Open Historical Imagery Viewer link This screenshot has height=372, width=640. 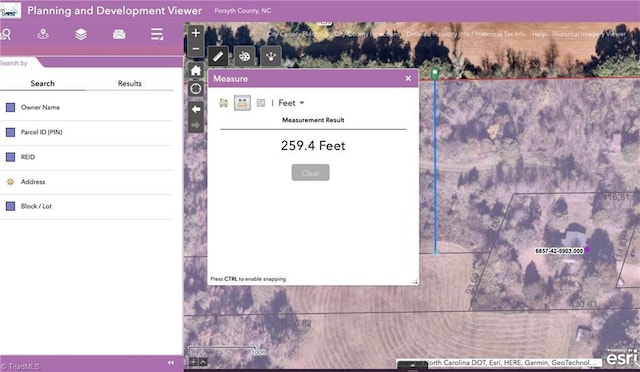589,34
